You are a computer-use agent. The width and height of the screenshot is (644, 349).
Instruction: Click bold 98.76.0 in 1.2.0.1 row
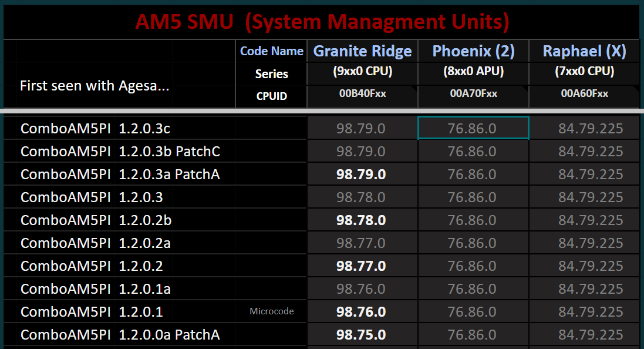point(362,312)
